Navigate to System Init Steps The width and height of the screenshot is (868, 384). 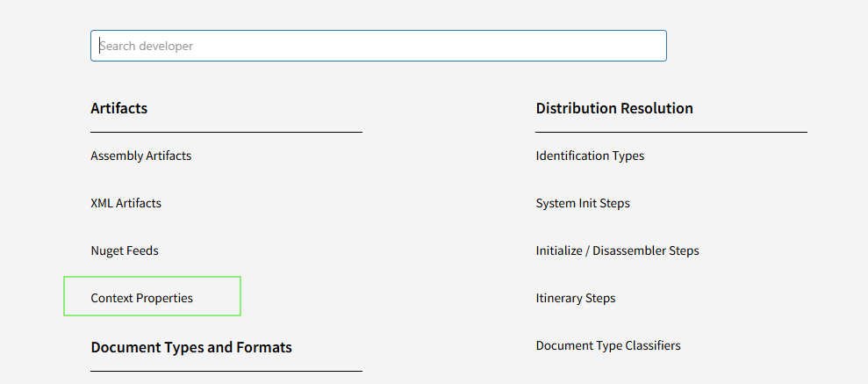coord(583,203)
